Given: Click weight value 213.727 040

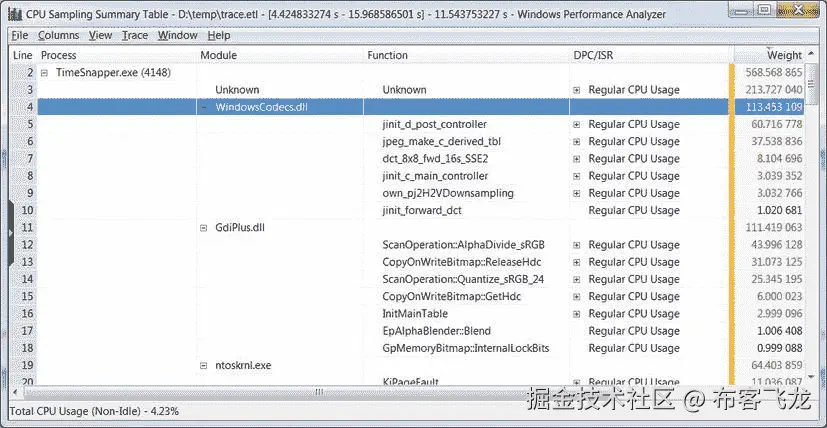Looking at the screenshot, I should [x=774, y=90].
